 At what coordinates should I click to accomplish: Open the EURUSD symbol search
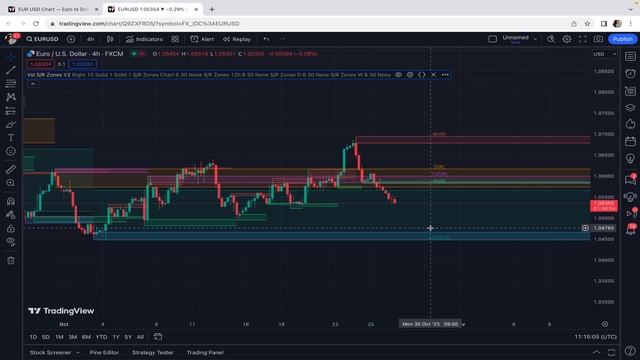click(x=42, y=39)
